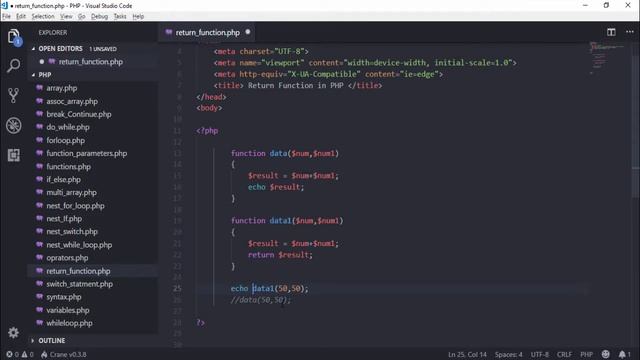The image size is (640, 360).
Task: Open the Debug menu
Action: [x=99, y=16]
